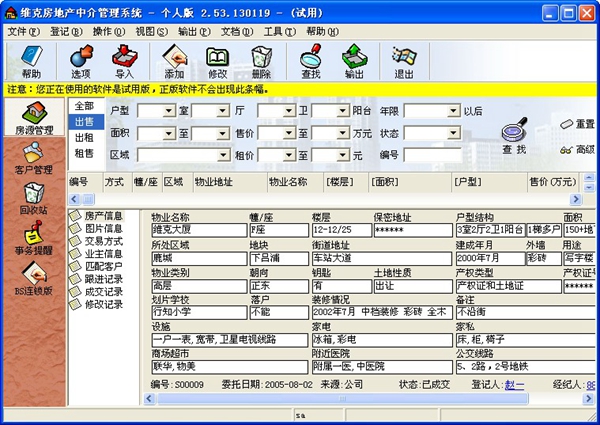Image resolution: width=600 pixels, height=425 pixels.
Task: Click the 输出 export toolbar icon
Action: [x=354, y=62]
